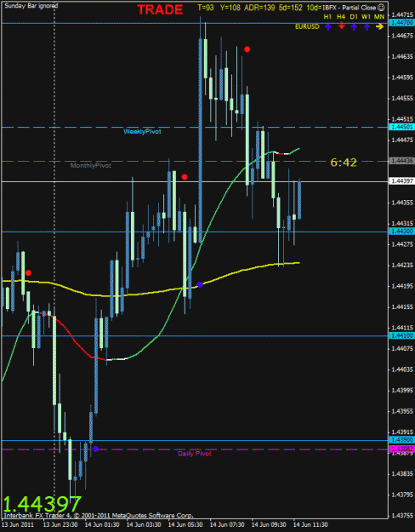
Task: Click the MN timeframe label
Action: tap(379, 16)
